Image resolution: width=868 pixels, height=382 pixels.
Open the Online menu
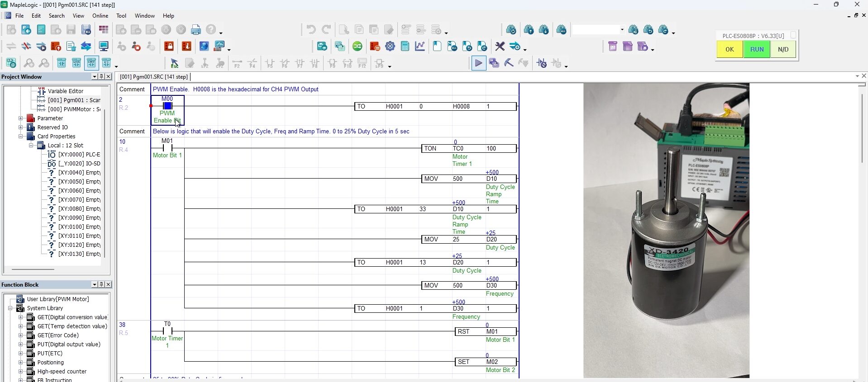point(100,16)
